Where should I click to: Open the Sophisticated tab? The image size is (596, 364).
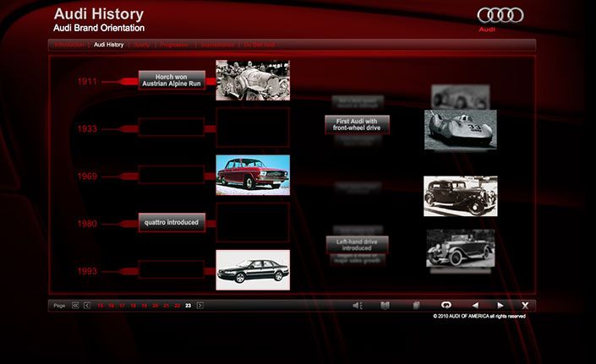(217, 45)
